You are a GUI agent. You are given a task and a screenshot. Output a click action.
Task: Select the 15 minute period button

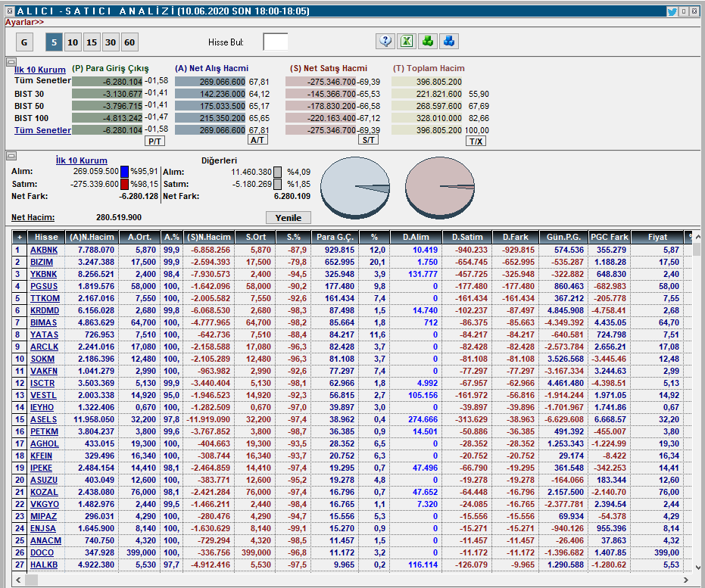(92, 42)
